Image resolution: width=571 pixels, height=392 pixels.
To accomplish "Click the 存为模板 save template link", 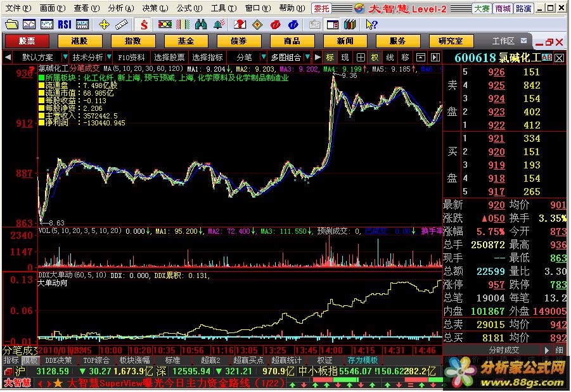I will pyautogui.click(x=362, y=360).
